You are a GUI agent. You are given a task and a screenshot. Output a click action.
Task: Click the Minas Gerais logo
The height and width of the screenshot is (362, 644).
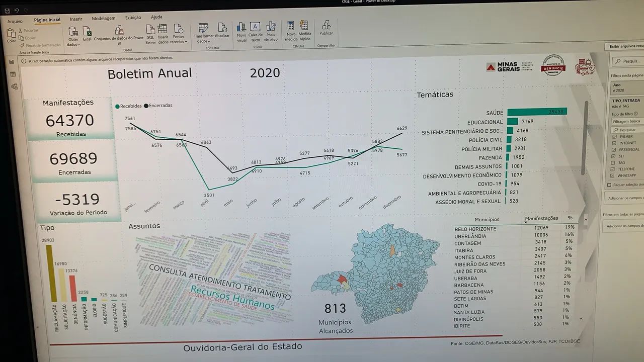(x=509, y=67)
